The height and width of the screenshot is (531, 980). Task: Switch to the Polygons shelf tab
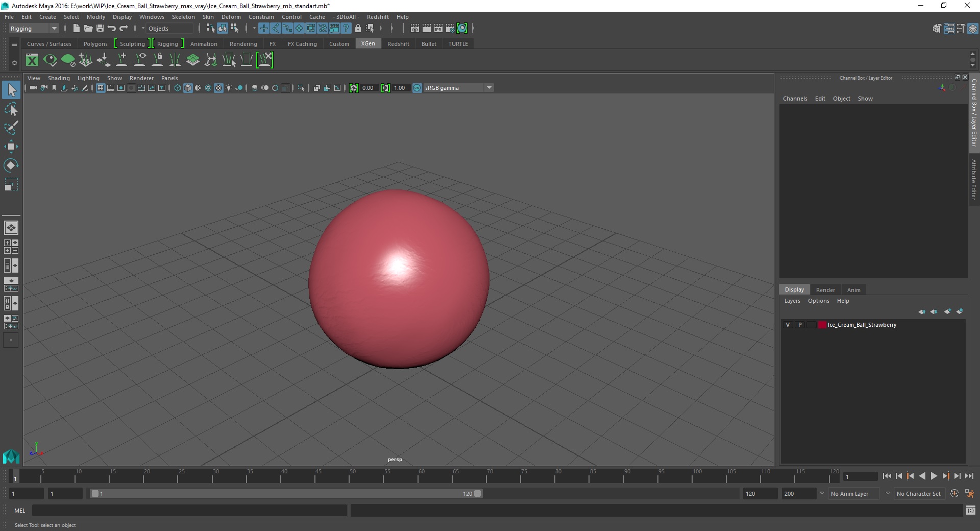(95, 44)
